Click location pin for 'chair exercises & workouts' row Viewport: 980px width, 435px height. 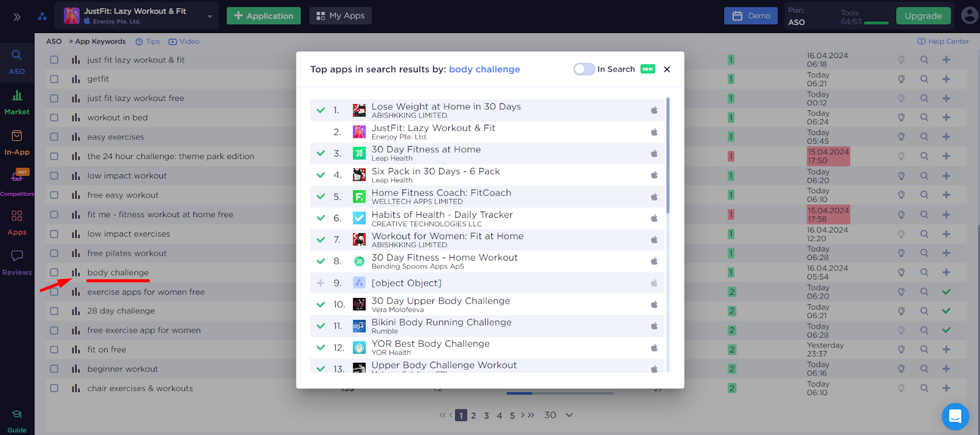click(x=902, y=388)
